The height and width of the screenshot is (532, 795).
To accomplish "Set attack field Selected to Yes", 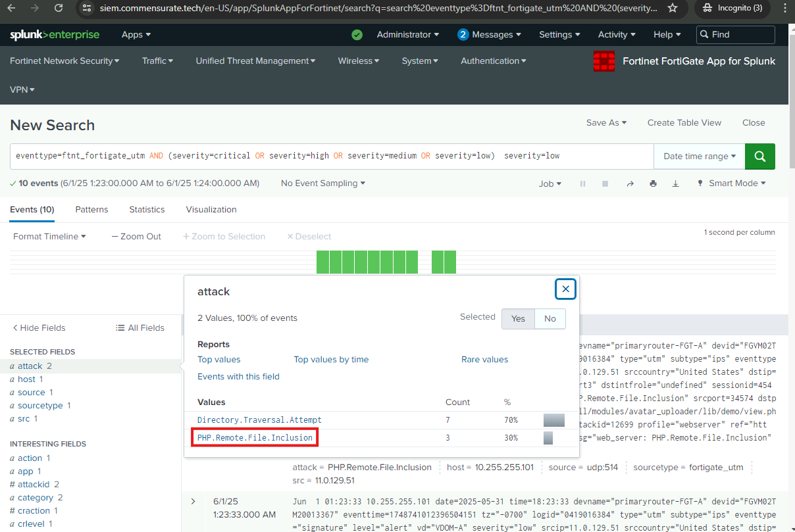I will 518,318.
